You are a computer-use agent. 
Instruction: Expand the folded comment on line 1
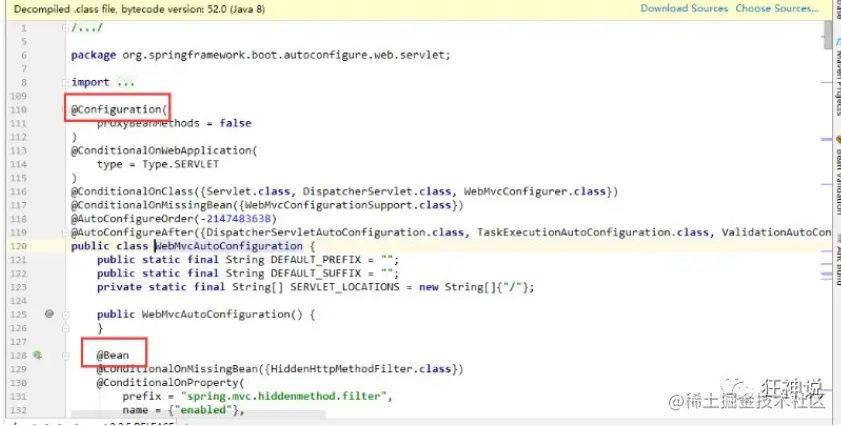[65, 27]
